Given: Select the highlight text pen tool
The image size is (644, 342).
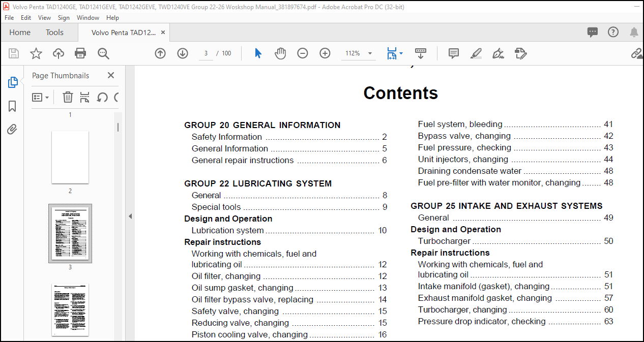Looking at the screenshot, I should [476, 53].
